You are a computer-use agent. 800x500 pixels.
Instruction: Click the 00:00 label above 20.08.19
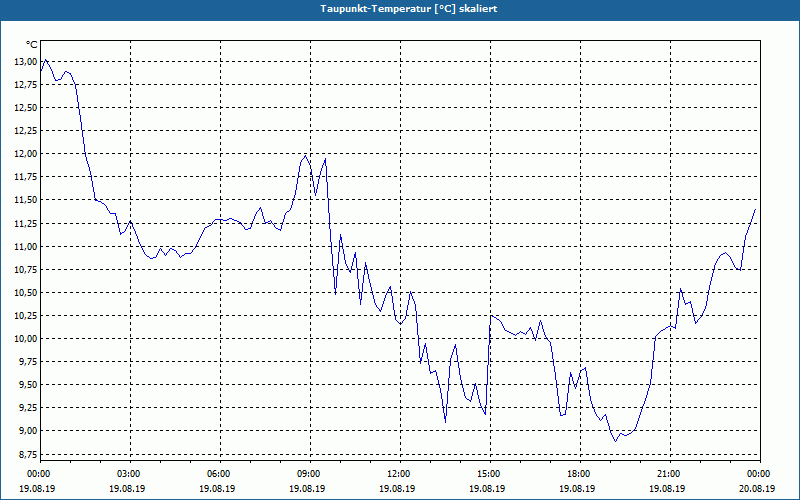(761, 474)
